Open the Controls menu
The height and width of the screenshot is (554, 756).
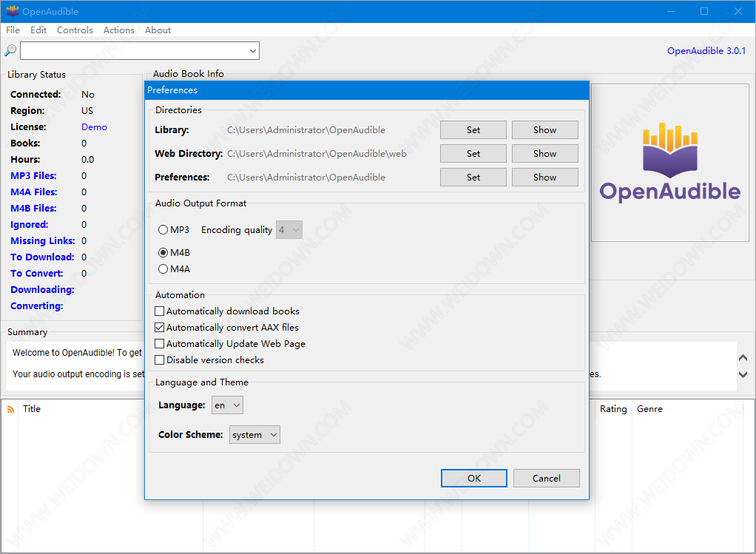click(x=75, y=30)
